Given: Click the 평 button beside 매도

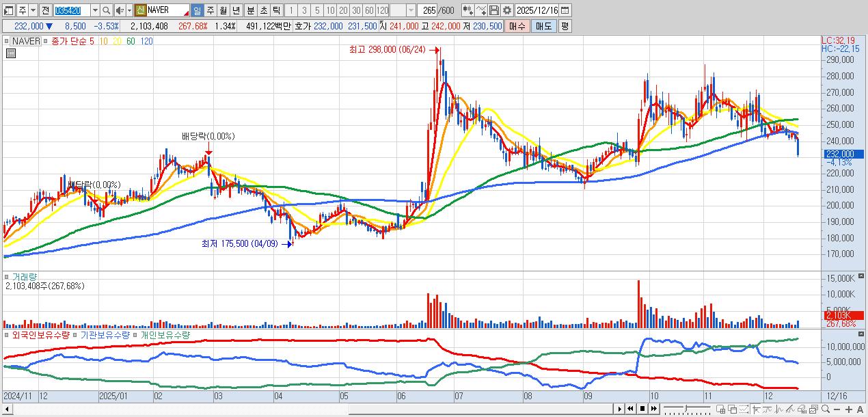Looking at the screenshot, I should pyautogui.click(x=564, y=26).
